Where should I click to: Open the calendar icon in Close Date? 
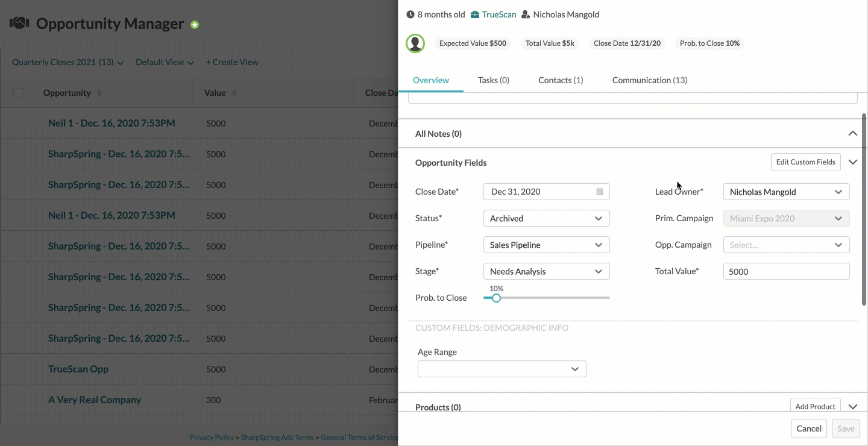point(600,192)
